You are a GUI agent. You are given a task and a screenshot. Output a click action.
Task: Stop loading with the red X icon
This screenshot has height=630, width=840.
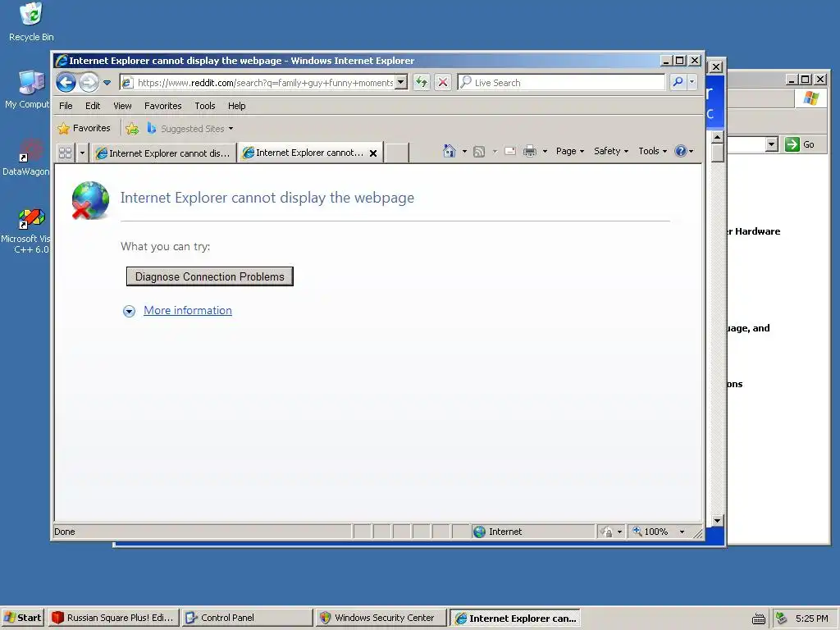(442, 83)
